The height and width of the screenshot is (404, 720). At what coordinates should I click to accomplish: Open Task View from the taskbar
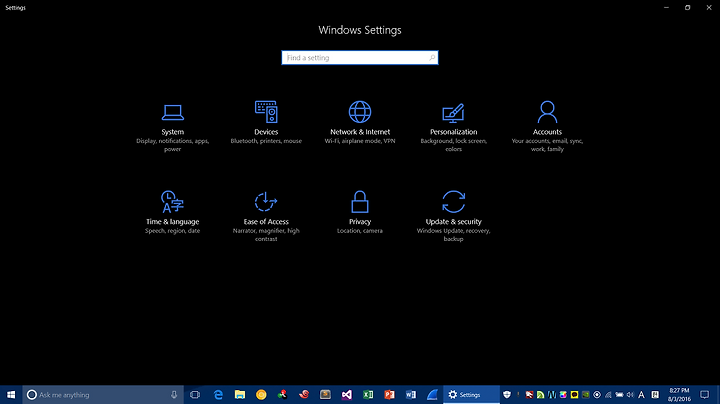pyautogui.click(x=195, y=395)
